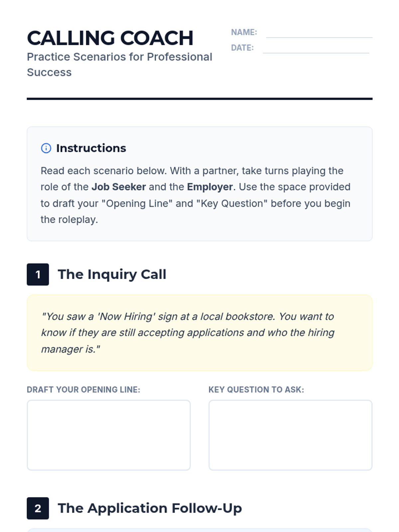Click the CALLING COACH title
The image size is (399, 532).
[x=110, y=38]
